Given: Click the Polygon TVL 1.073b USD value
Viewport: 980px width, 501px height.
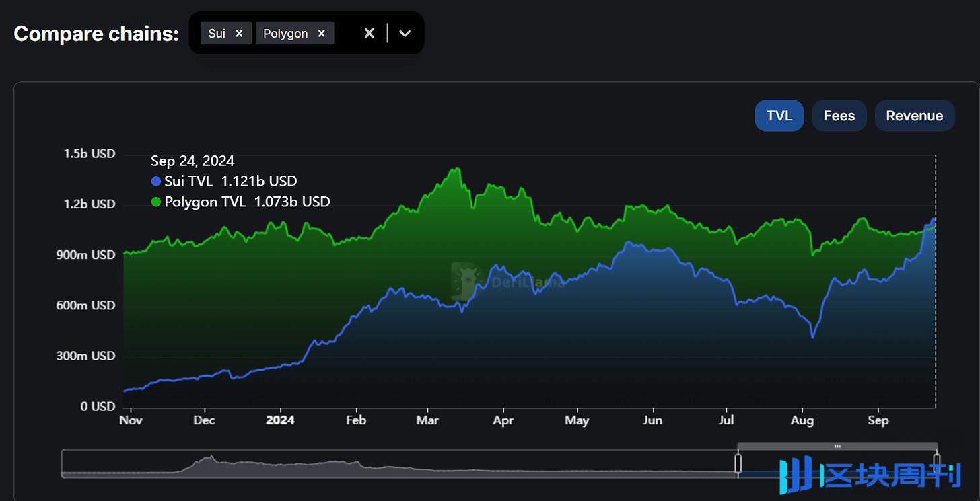Looking at the screenshot, I should click(x=291, y=202).
